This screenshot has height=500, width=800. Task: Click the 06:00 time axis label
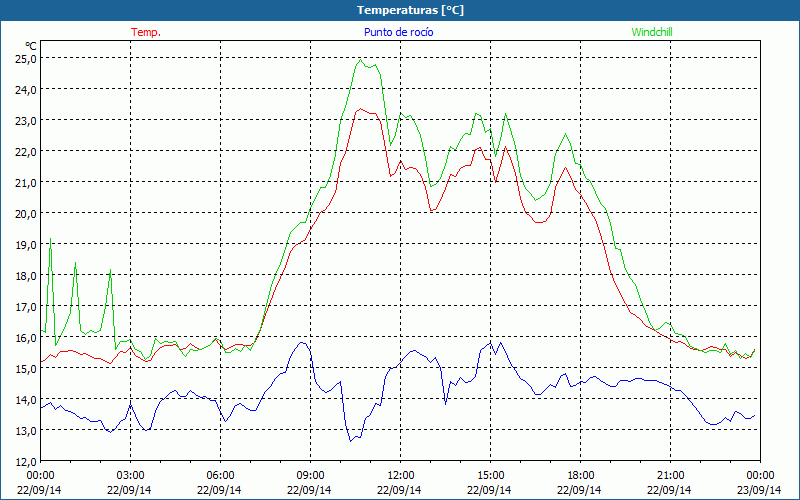220,476
